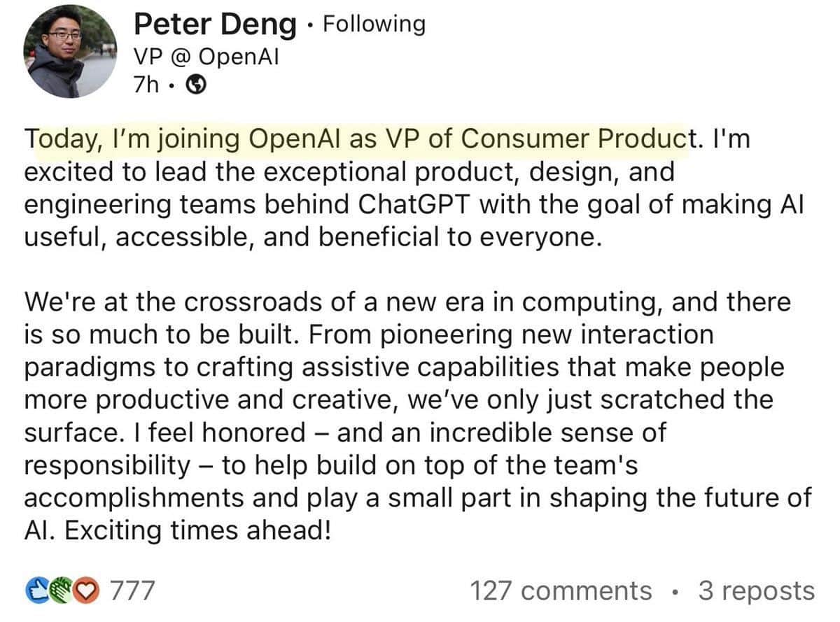Image resolution: width=840 pixels, height=622 pixels.
Task: View the 3 reposts
Action: [755, 591]
